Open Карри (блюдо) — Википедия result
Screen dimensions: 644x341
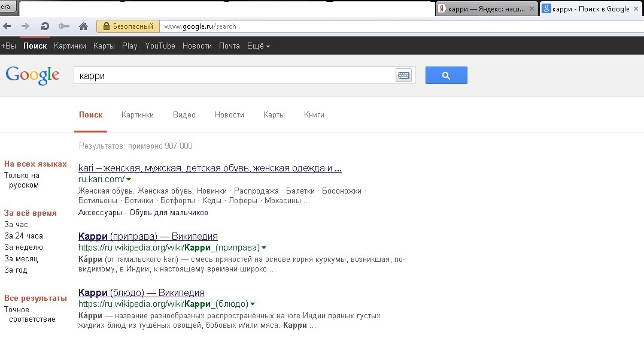coord(141,293)
